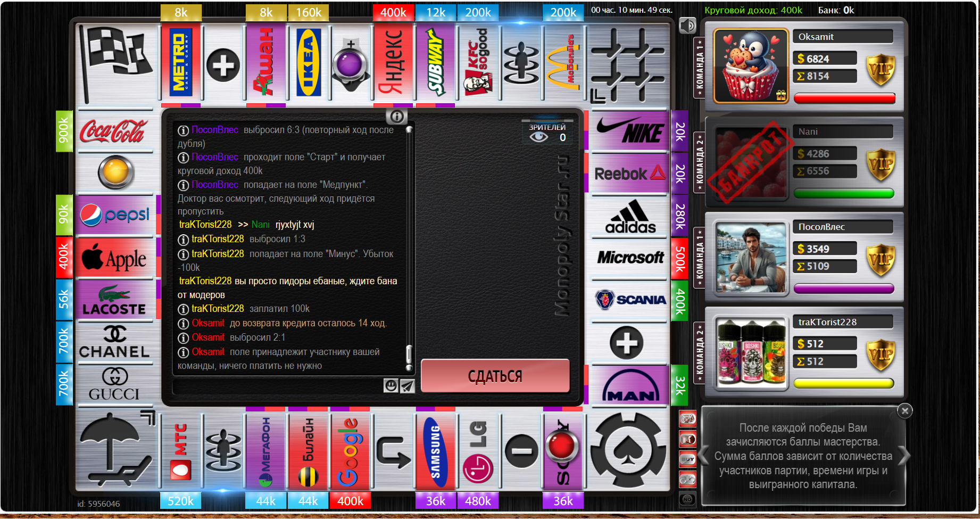Click the U-turn arrow cell
Image resolution: width=980 pixels, height=519 pixels.
point(393,450)
